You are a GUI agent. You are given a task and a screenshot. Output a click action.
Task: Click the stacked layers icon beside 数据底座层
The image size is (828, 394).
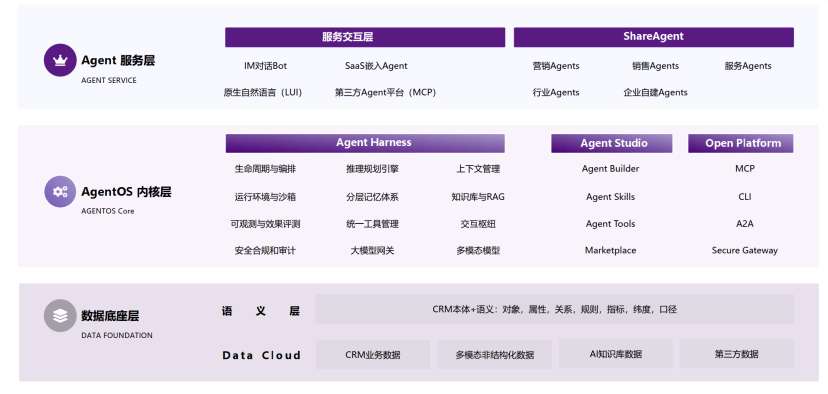tap(60, 316)
